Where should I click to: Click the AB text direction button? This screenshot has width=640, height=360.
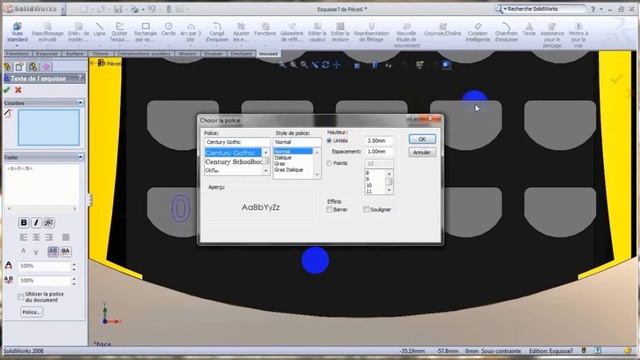click(x=53, y=251)
